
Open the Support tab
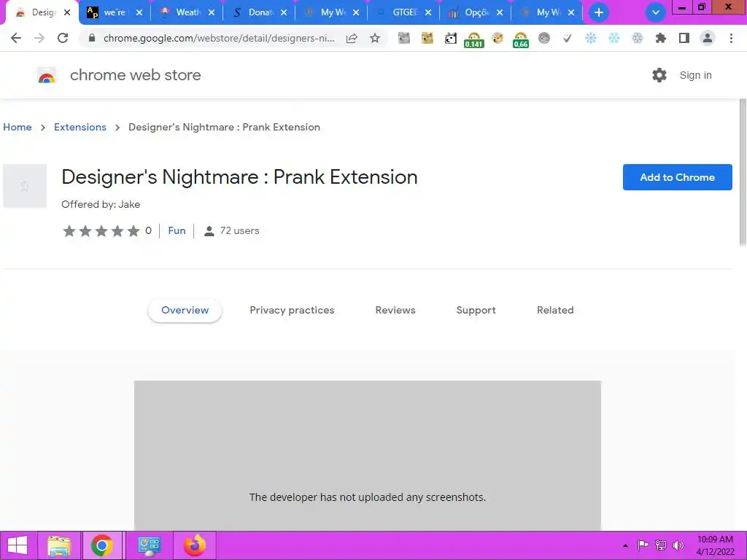point(476,311)
